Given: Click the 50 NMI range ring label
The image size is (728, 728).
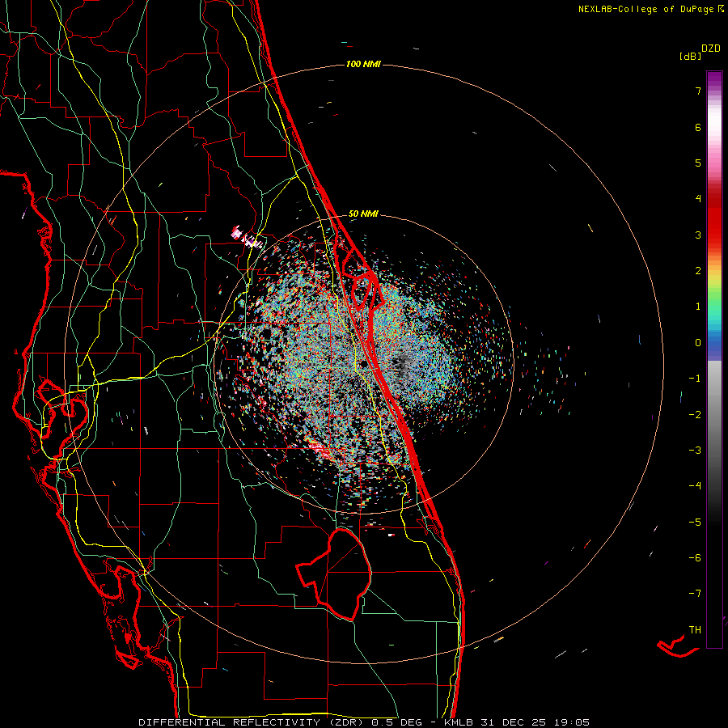Looking at the screenshot, I should click(363, 214).
